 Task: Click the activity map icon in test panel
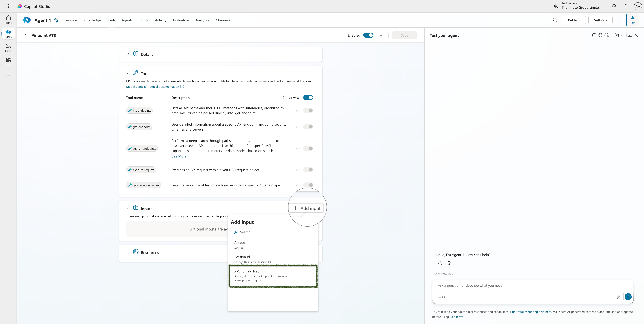pos(600,35)
